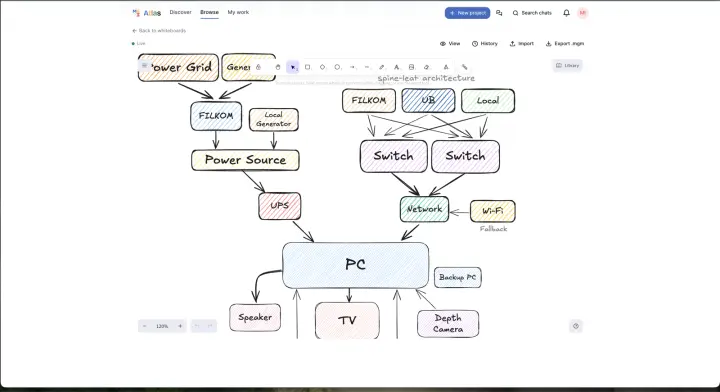This screenshot has width=720, height=392.
Task: Select the Arrow drawing tool
Action: click(x=352, y=67)
